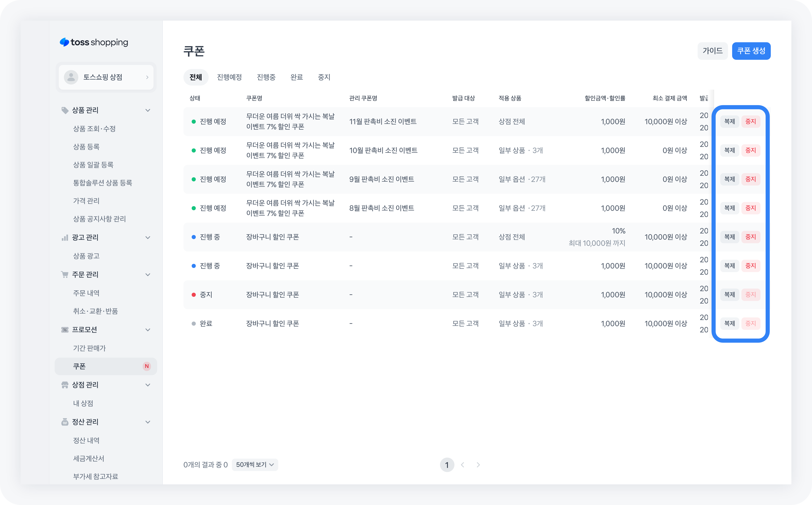The width and height of the screenshot is (812, 505).
Task: Expand the 토스쇼핑 상점 selector arrow
Action: click(147, 77)
